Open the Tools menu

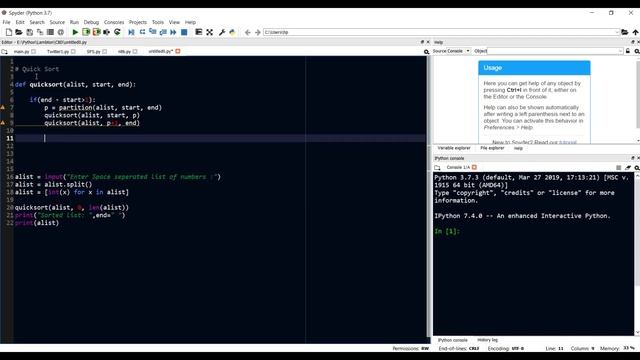[x=158, y=22]
